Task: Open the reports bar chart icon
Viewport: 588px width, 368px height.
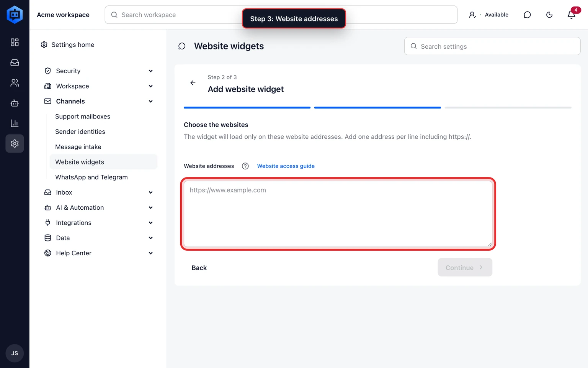Action: click(15, 123)
